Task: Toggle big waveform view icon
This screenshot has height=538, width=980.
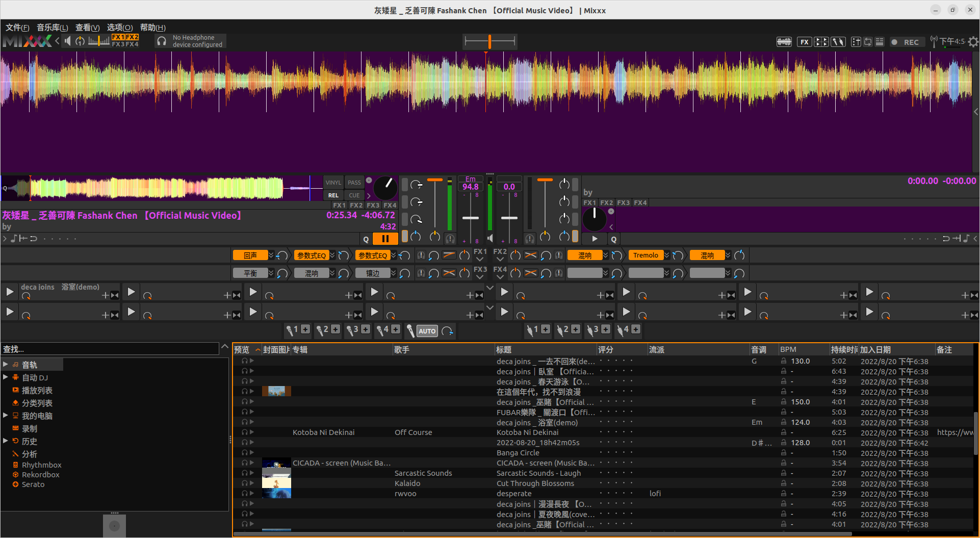Action: pyautogui.click(x=784, y=42)
